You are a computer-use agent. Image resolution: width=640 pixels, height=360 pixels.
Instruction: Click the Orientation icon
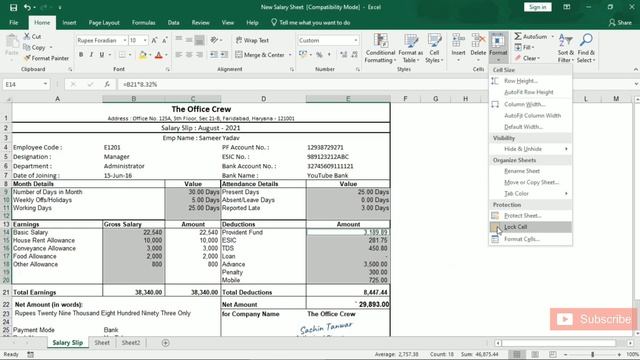pyautogui.click(x=214, y=40)
